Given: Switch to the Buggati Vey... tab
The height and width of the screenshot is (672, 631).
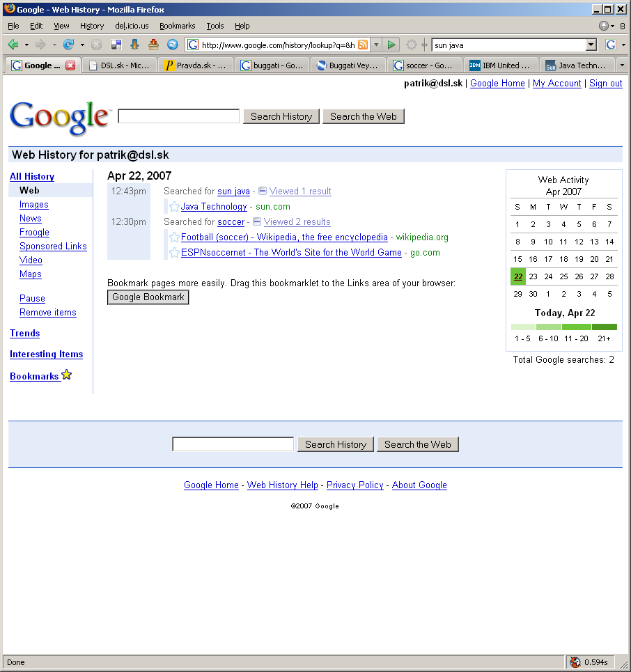Looking at the screenshot, I should coord(348,65).
